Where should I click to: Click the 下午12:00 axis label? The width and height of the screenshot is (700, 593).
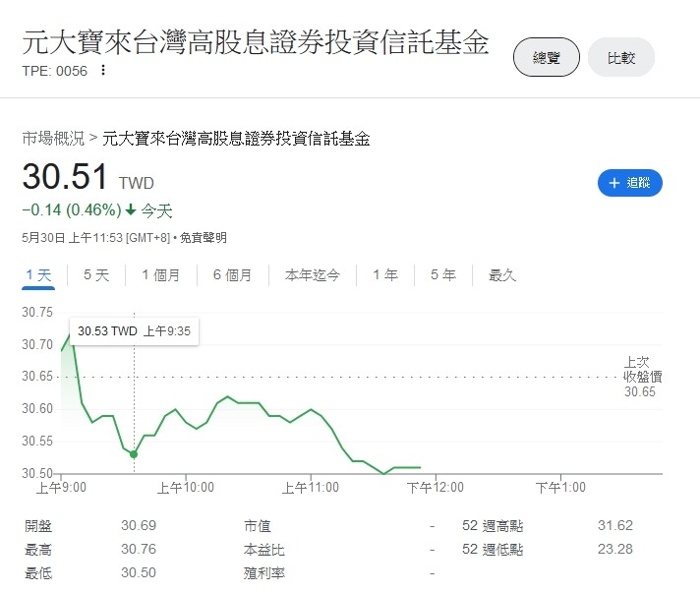(x=436, y=487)
